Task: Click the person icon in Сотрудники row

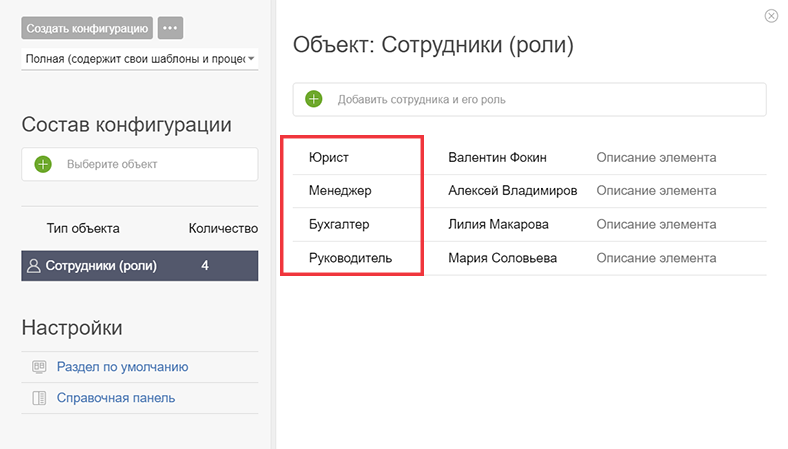Action: 34,265
